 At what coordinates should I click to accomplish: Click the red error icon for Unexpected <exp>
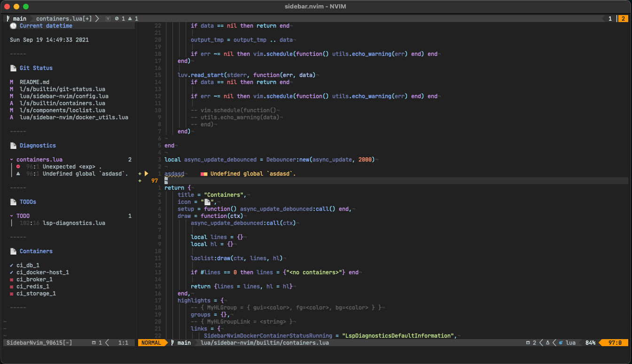18,167
